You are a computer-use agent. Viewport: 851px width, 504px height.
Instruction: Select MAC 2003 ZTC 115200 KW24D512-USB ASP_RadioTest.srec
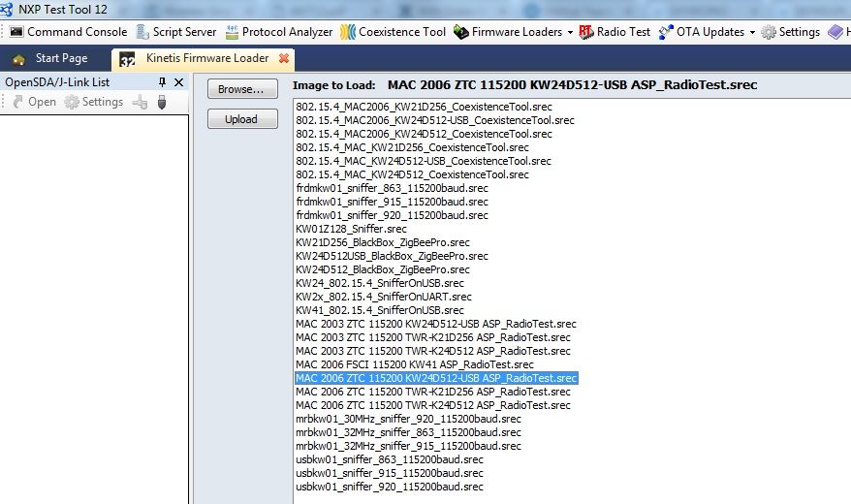(x=436, y=324)
